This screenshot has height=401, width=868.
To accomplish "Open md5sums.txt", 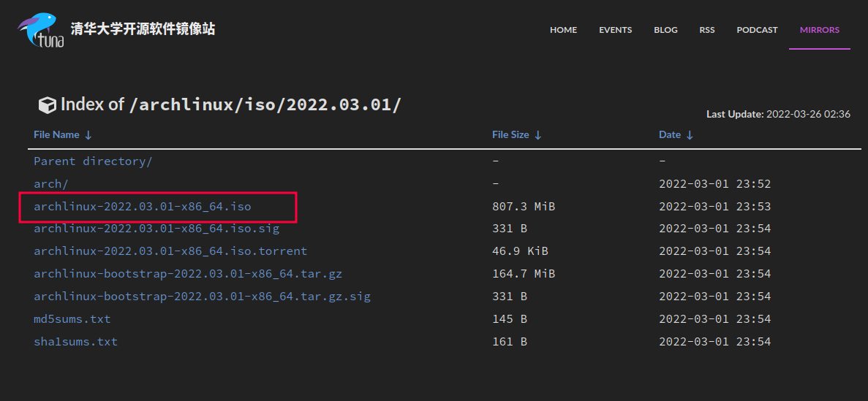I will (72, 319).
